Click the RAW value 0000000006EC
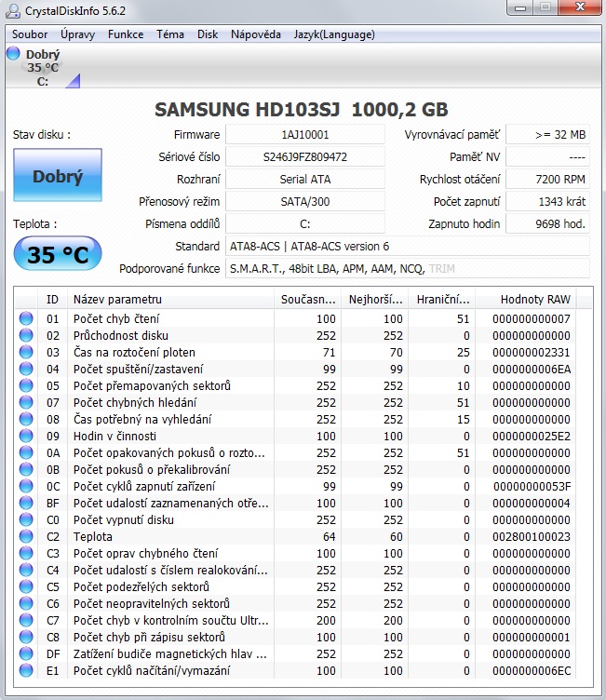The width and height of the screenshot is (606, 700). [x=531, y=670]
